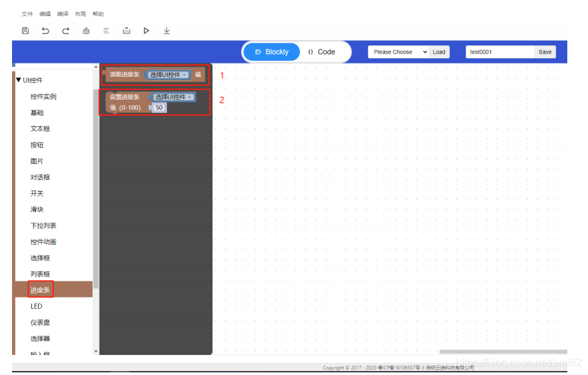Select LED category

pyautogui.click(x=36, y=306)
